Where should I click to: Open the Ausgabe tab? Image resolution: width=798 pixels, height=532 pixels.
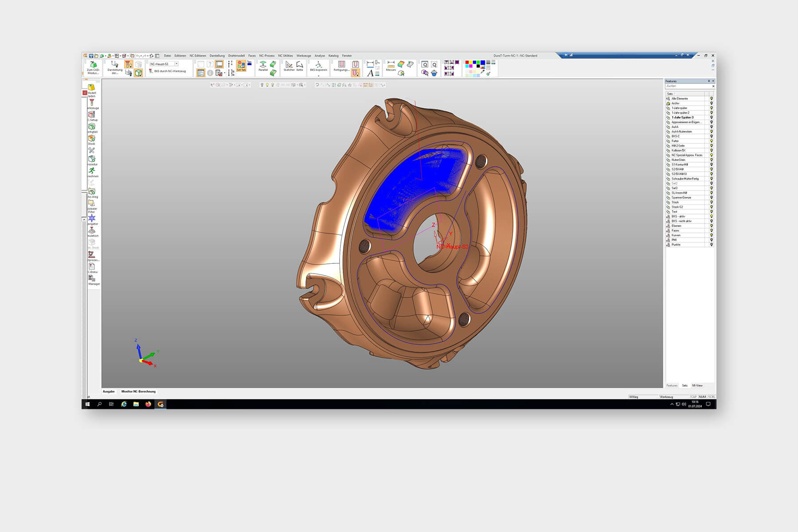coord(109,391)
